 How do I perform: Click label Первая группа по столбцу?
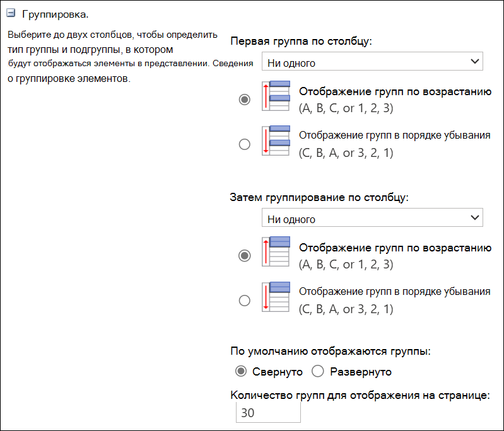click(x=301, y=41)
